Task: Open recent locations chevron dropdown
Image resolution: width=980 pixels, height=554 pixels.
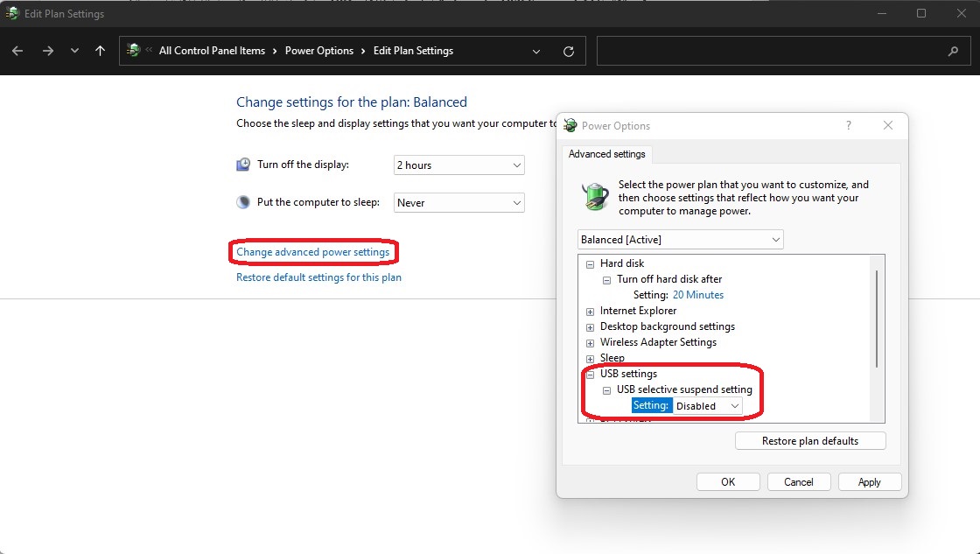Action: (x=74, y=52)
